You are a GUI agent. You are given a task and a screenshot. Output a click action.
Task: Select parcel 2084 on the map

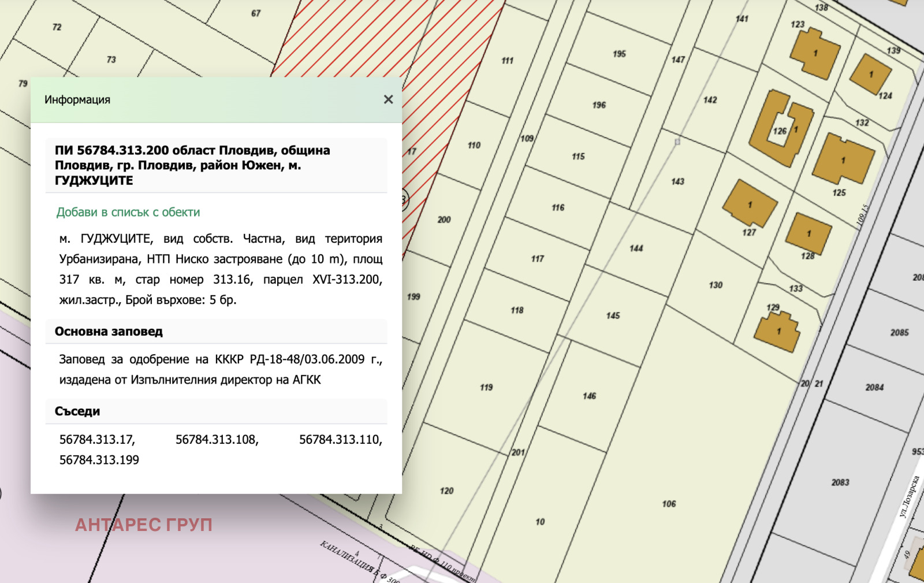click(x=874, y=387)
